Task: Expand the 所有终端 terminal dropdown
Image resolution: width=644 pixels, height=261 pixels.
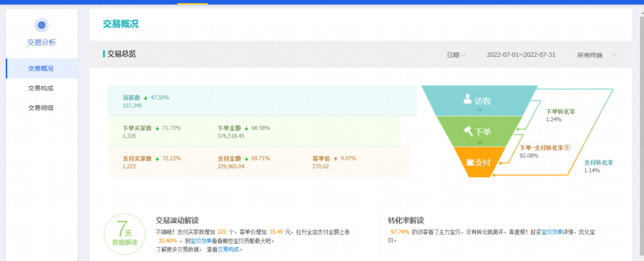Action: tap(597, 55)
